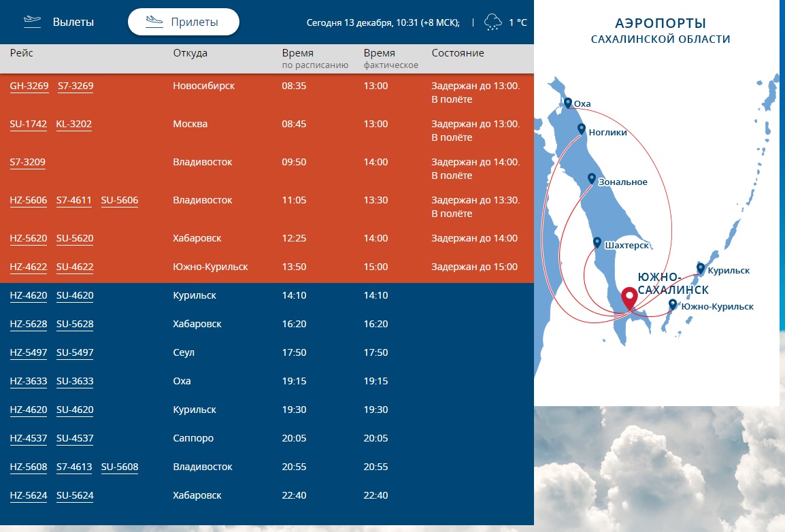Click the Ноглики map pin icon
785x532 pixels.
581,129
